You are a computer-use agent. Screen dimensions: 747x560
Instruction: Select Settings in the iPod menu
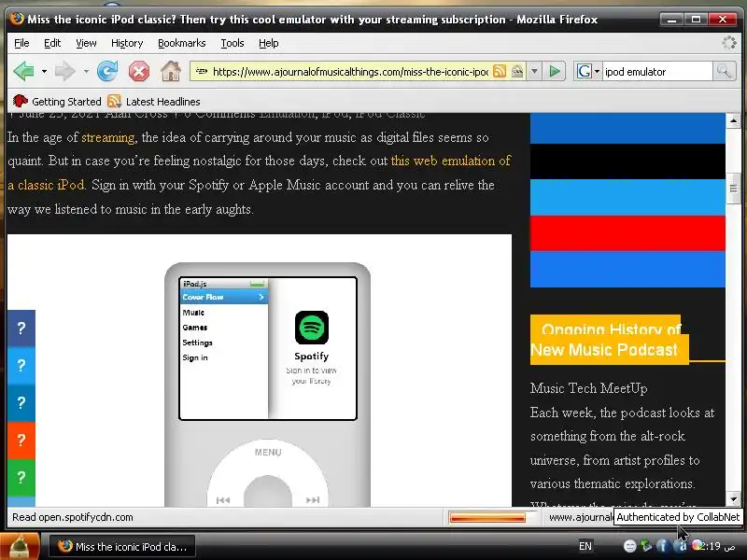(x=197, y=343)
